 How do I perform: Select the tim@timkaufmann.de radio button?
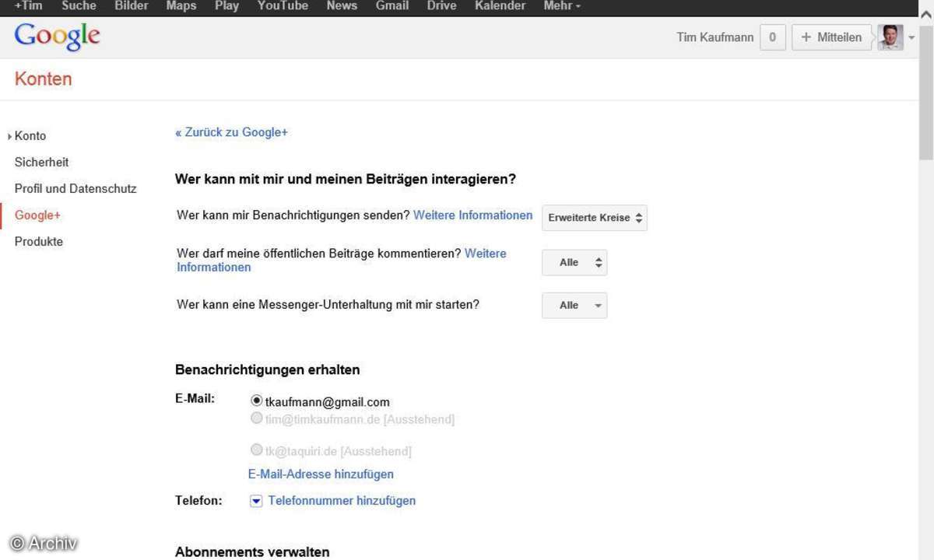click(257, 418)
